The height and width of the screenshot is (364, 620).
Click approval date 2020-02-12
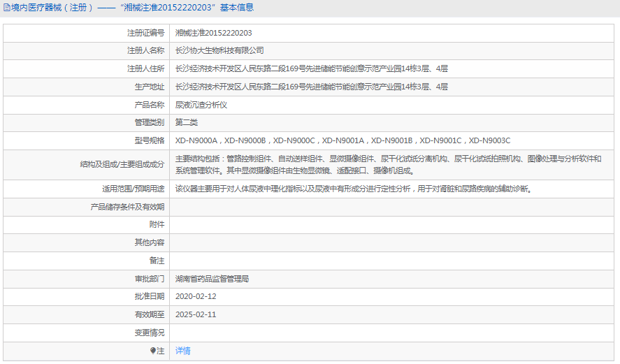click(x=196, y=296)
